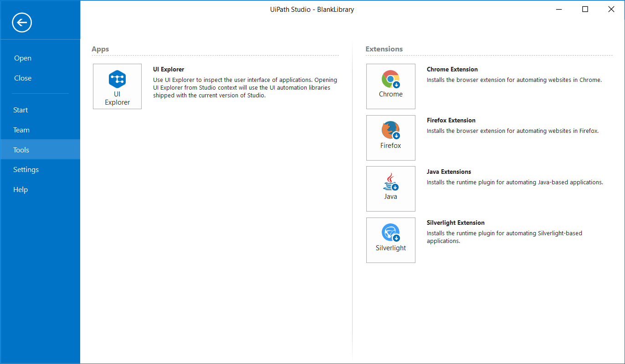Screen dimensions: 625x364
Task: Click the Java runtime plugin description
Action: pos(515,182)
